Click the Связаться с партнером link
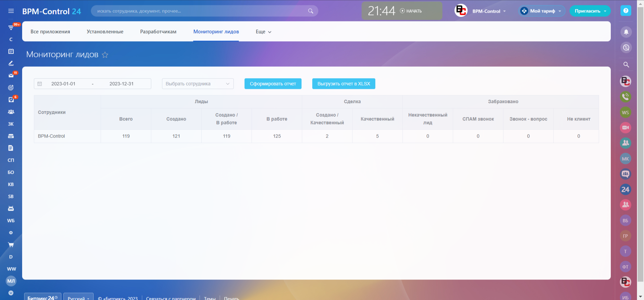Screen dimensions: 644x300 click(x=171, y=298)
